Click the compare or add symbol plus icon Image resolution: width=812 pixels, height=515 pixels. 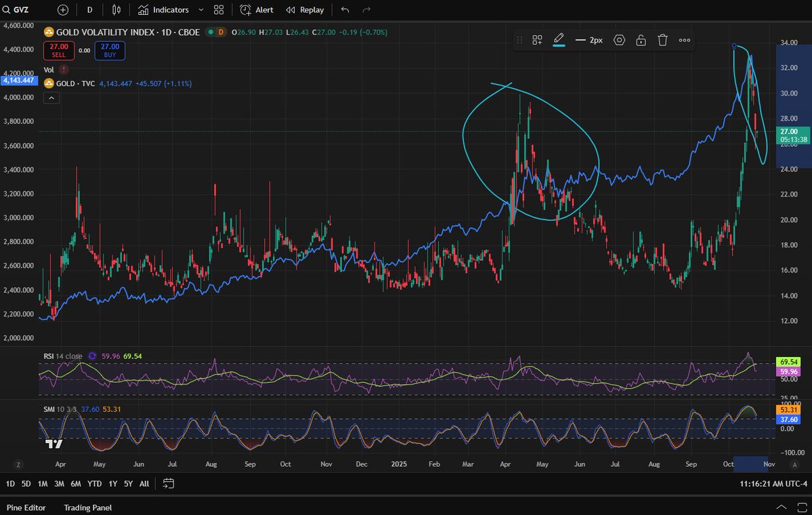pos(63,10)
